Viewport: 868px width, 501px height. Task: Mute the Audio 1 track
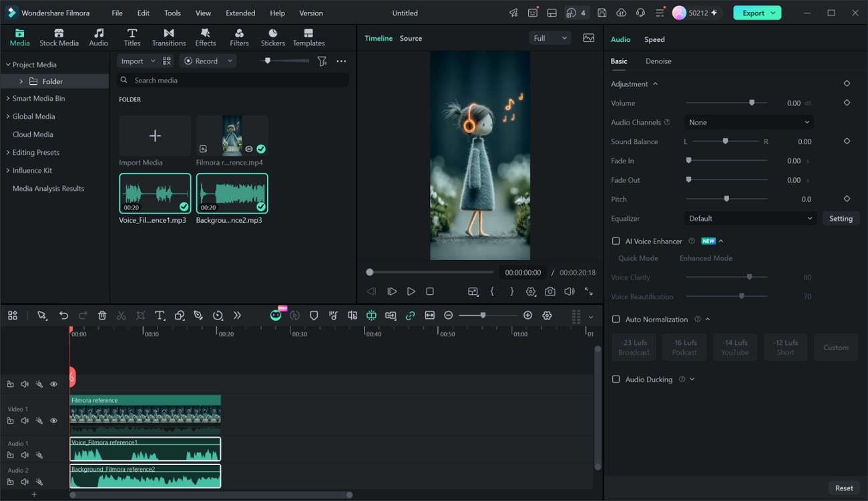click(25, 455)
